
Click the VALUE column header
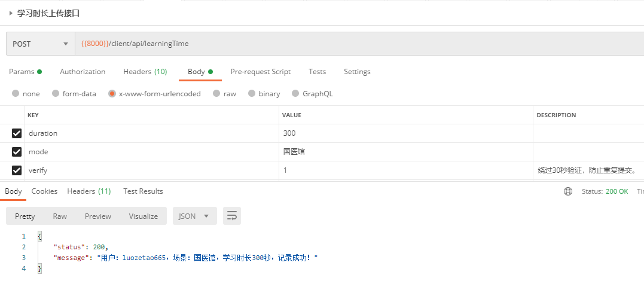point(292,115)
